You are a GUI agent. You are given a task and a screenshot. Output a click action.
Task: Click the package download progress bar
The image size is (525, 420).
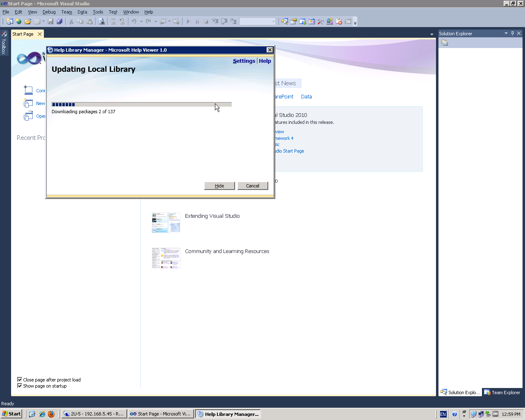coord(142,105)
